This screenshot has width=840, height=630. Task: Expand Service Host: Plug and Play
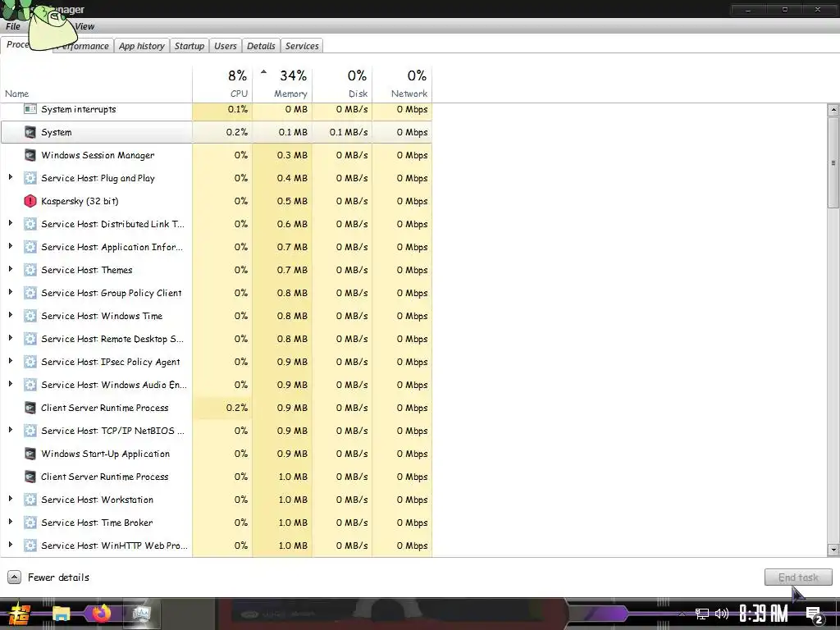click(x=10, y=177)
